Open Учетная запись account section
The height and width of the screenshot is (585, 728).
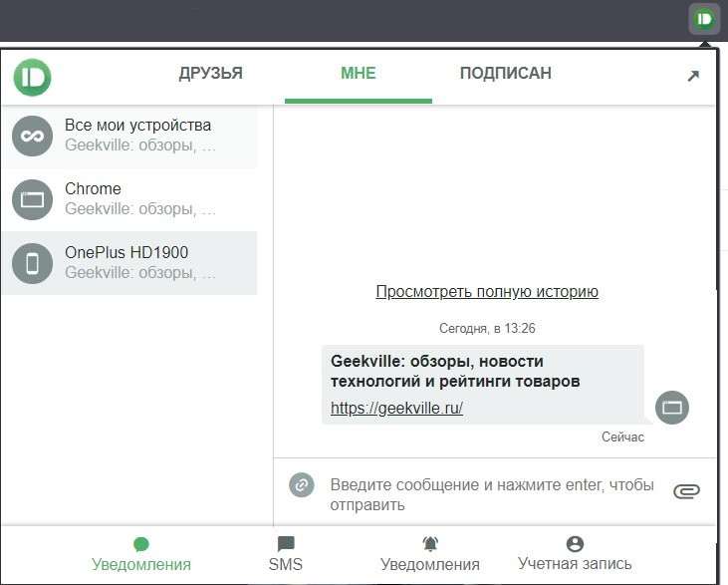[x=574, y=553]
